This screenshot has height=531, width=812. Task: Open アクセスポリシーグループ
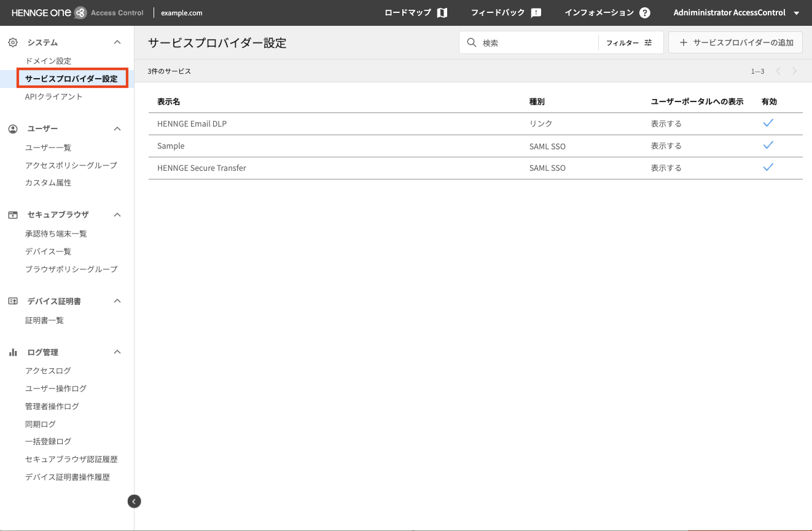click(x=71, y=165)
